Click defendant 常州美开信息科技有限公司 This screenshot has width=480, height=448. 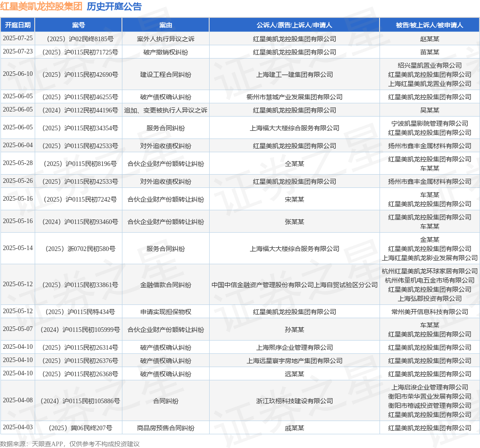click(429, 312)
